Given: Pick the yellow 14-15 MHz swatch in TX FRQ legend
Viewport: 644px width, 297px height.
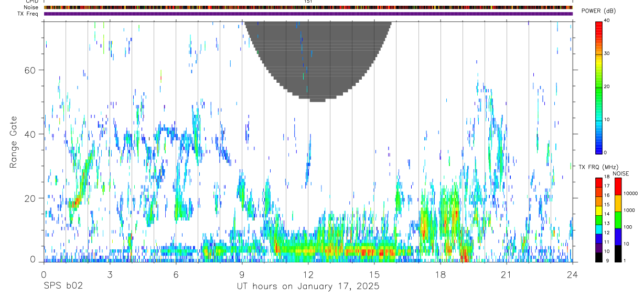Looking at the screenshot, I should coord(599,211).
